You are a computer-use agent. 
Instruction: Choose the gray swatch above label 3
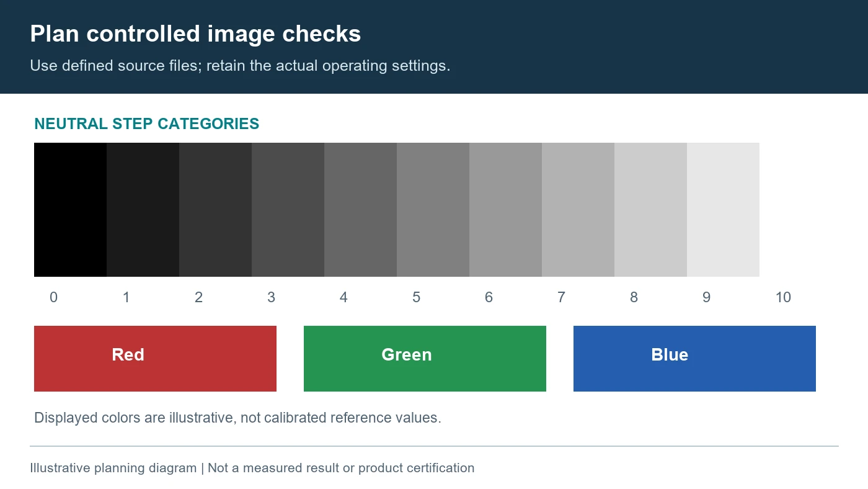point(288,210)
